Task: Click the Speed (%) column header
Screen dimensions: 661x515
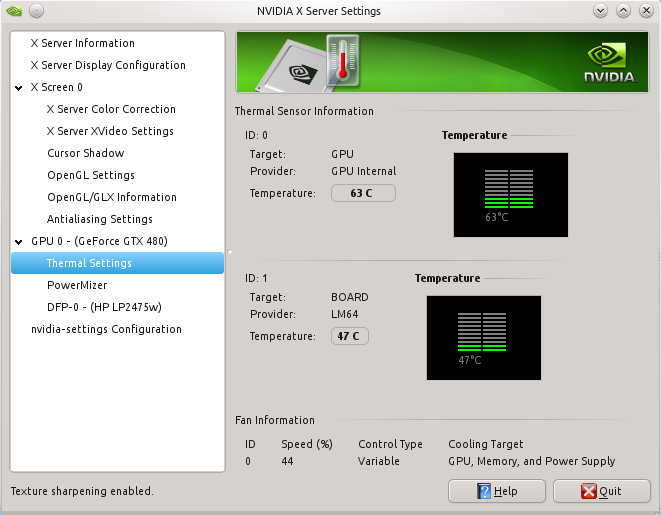Action: (x=307, y=444)
